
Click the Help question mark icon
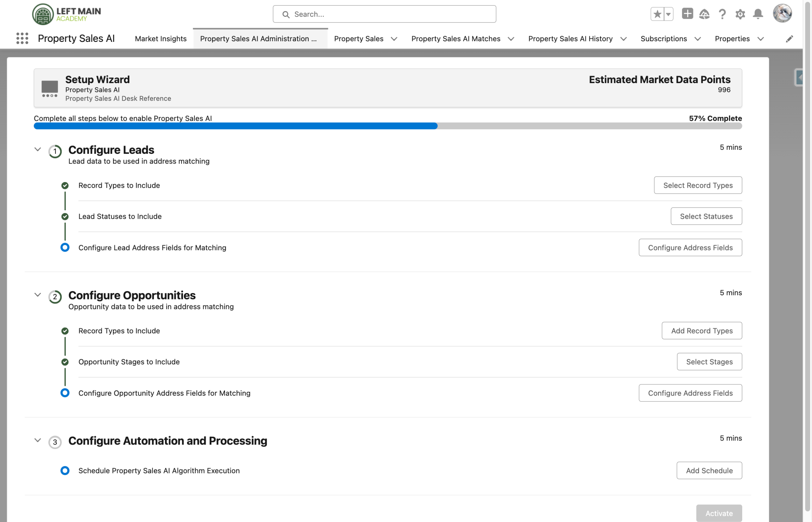tap(722, 14)
